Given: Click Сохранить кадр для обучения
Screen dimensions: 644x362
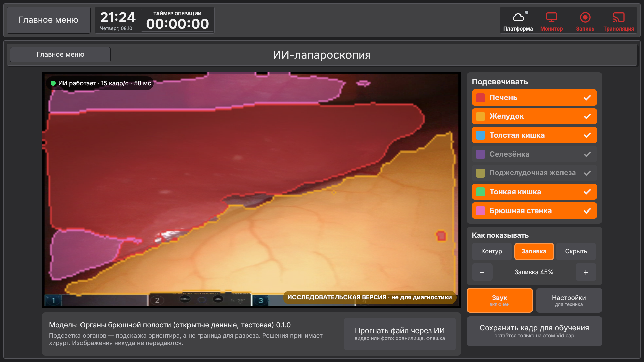Looking at the screenshot, I should (534, 331).
